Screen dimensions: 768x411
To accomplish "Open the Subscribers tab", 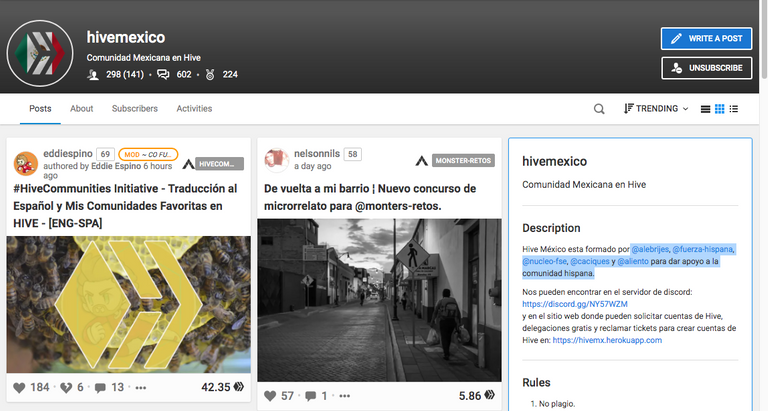I will (x=135, y=109).
